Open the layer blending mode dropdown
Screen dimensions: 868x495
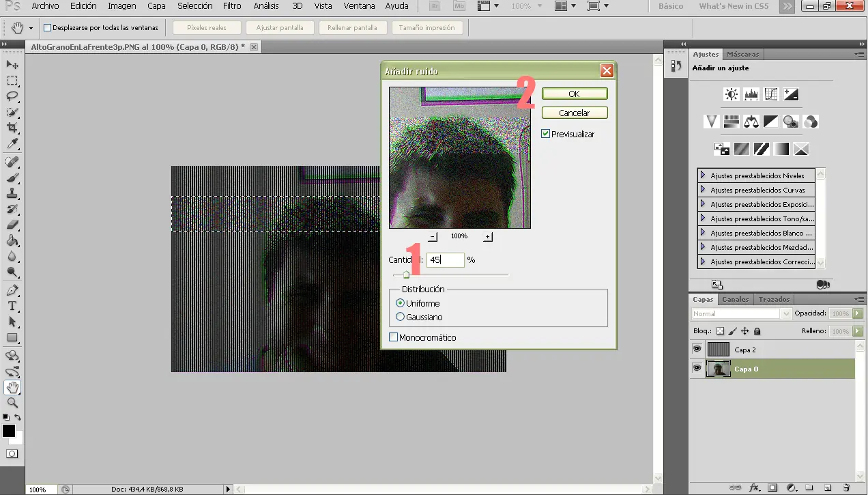click(x=741, y=313)
